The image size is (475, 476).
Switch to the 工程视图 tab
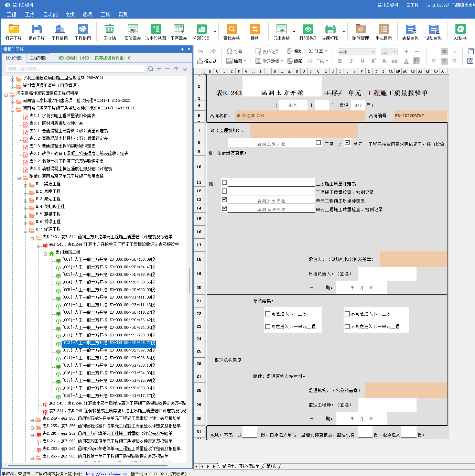point(38,58)
